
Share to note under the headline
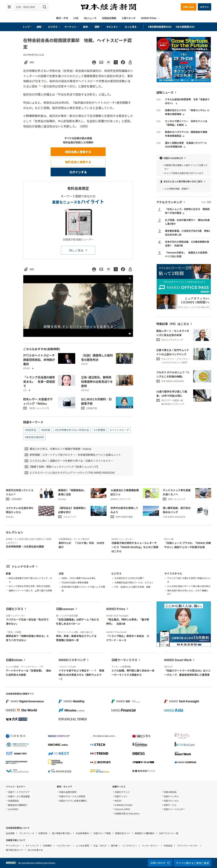pyautogui.click(x=108, y=62)
